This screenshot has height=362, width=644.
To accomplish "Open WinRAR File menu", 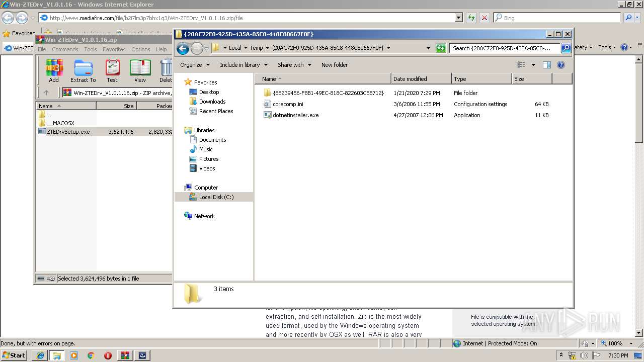I will pos(42,49).
